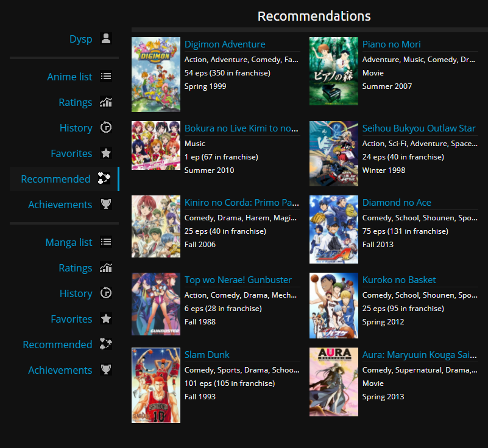Image resolution: width=488 pixels, height=448 pixels.
Task: Open manga Favorites text link
Action: pos(71,319)
